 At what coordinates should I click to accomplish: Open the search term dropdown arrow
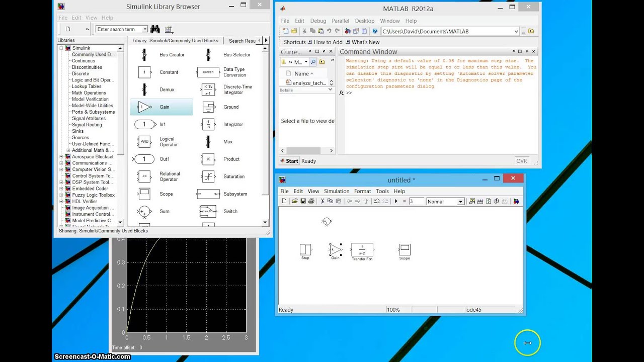(x=145, y=29)
